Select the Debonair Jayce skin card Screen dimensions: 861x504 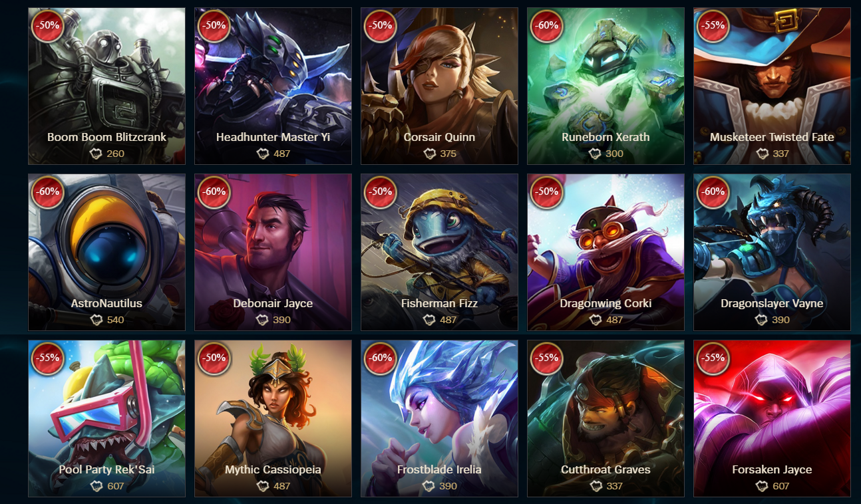[x=273, y=252]
